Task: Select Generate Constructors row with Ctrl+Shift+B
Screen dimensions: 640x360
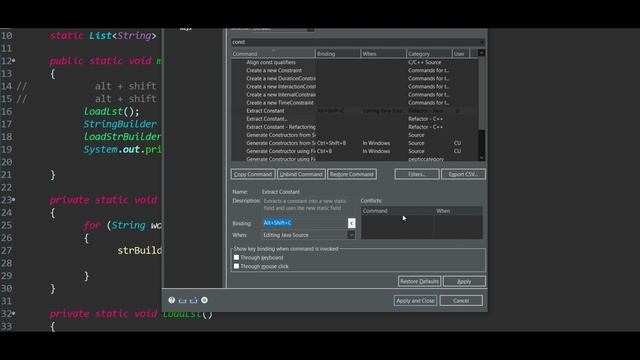Action: (354, 143)
